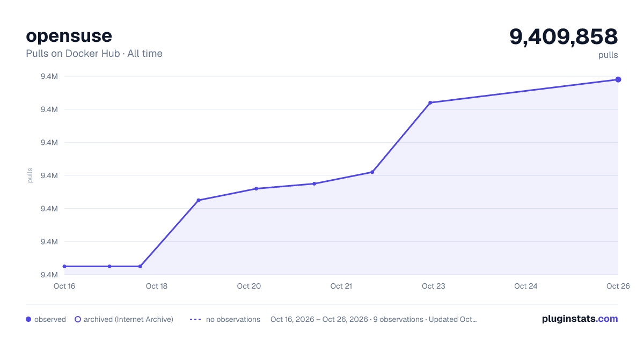Click the dashed no observations legend marker

(x=195, y=319)
